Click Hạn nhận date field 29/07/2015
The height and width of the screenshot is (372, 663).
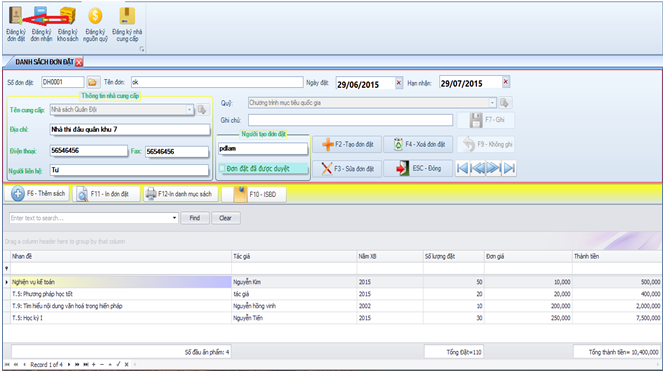[x=470, y=83]
